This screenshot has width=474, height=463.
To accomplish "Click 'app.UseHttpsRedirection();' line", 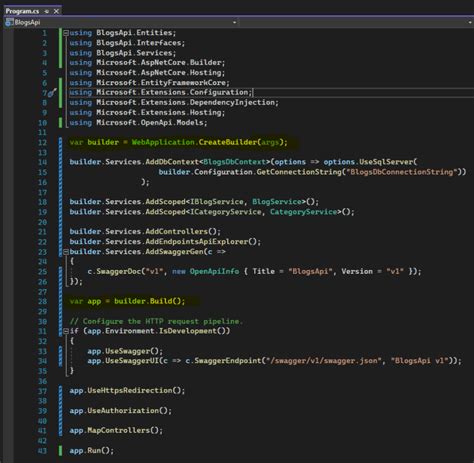I will (x=127, y=390).
